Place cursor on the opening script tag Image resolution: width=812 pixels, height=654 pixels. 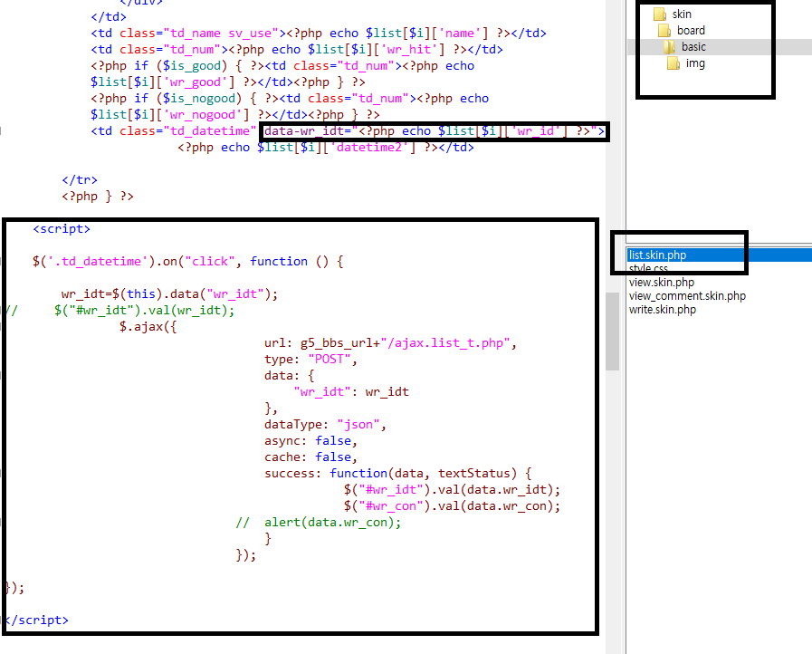pyautogui.click(x=62, y=229)
